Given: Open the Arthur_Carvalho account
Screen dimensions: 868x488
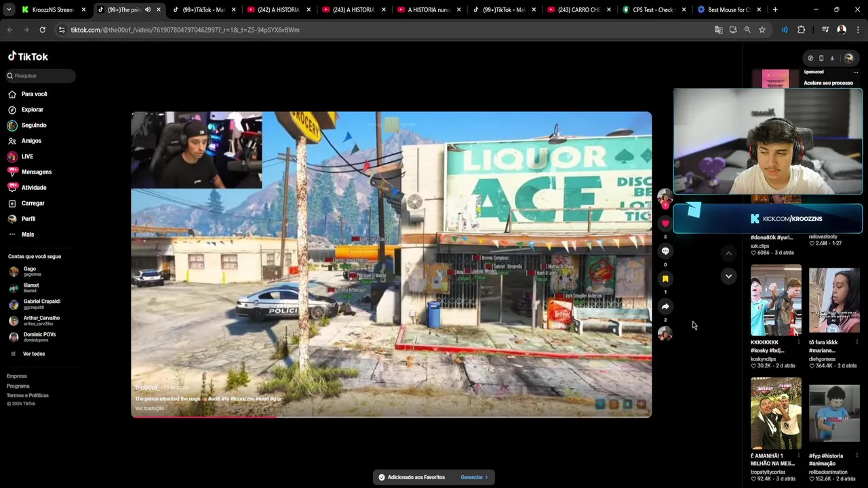Looking at the screenshot, I should tap(34, 321).
